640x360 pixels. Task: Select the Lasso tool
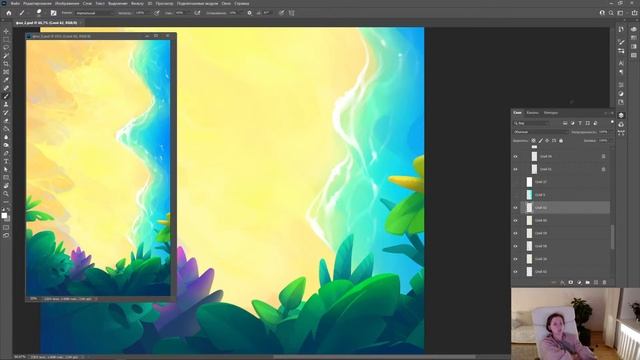tap(6, 48)
